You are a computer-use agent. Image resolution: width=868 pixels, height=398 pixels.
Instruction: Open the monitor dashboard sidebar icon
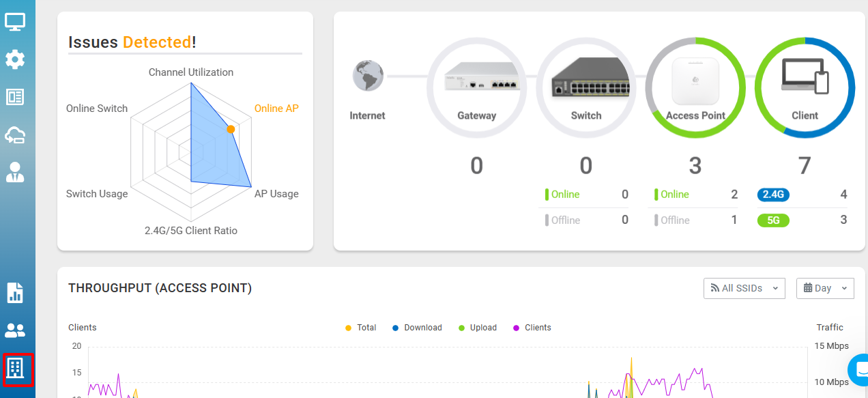pos(15,22)
